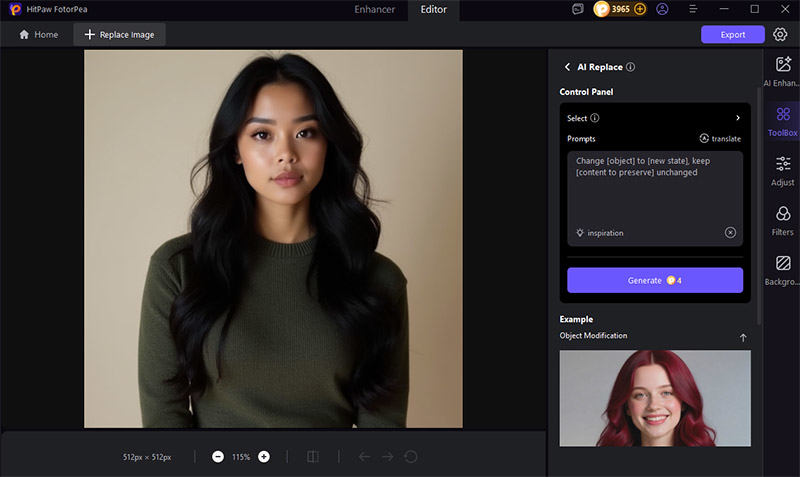This screenshot has width=800, height=477.
Task: Reset changes with the circular arrow icon
Action: click(x=411, y=457)
